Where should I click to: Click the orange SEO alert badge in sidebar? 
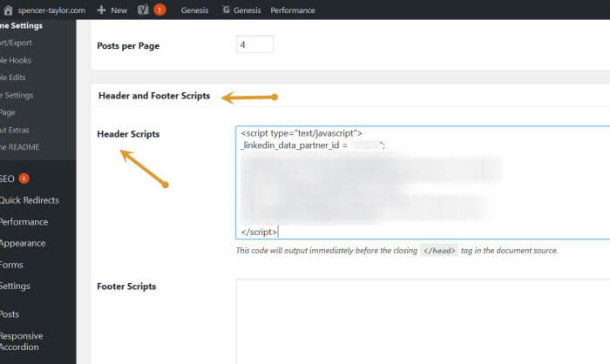click(x=24, y=179)
